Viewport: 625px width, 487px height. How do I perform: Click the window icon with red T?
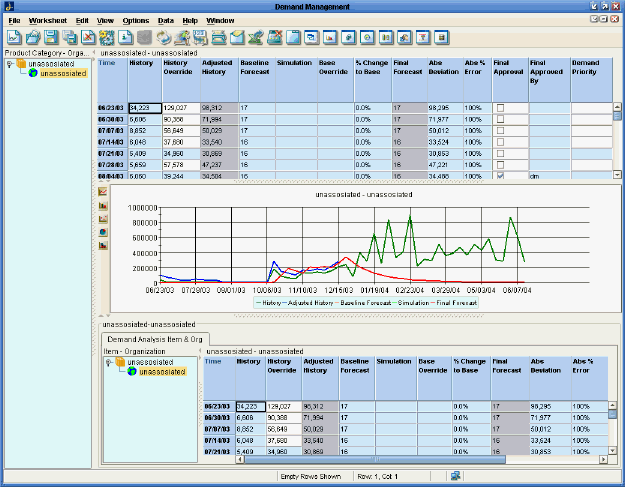(423, 37)
